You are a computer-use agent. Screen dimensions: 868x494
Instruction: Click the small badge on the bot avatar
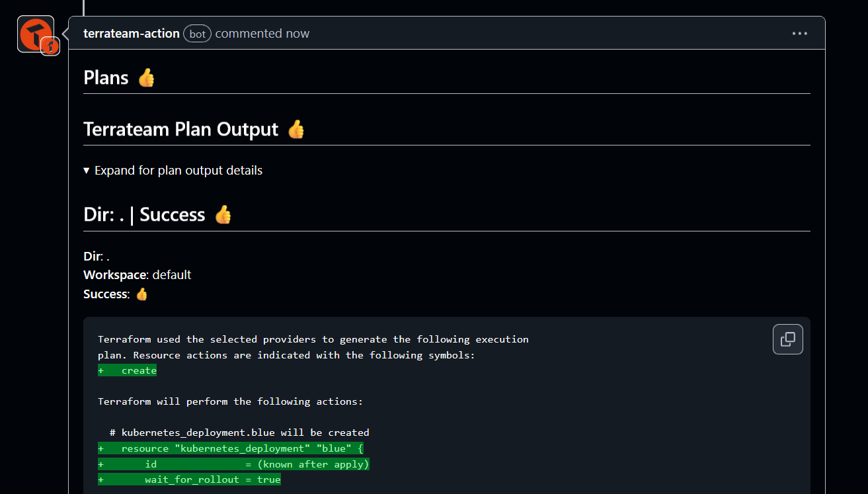point(50,46)
